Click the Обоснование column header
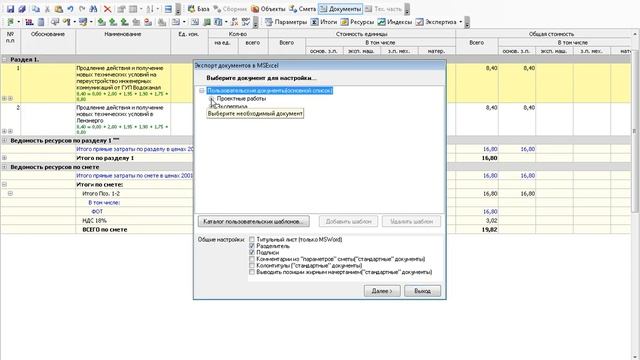Viewport: 640px width, 360px height. tap(48, 42)
